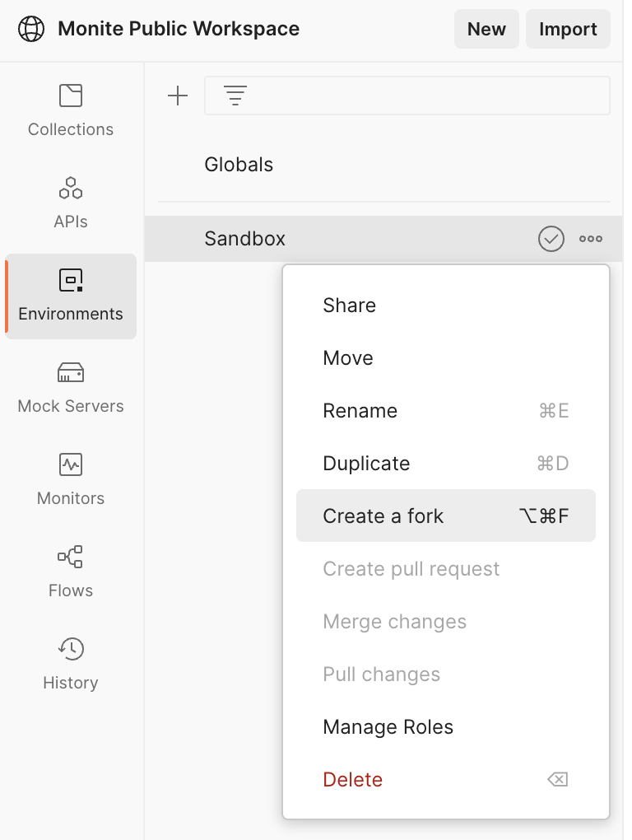This screenshot has width=632, height=840.
Task: Click the Import button
Action: pos(568,30)
